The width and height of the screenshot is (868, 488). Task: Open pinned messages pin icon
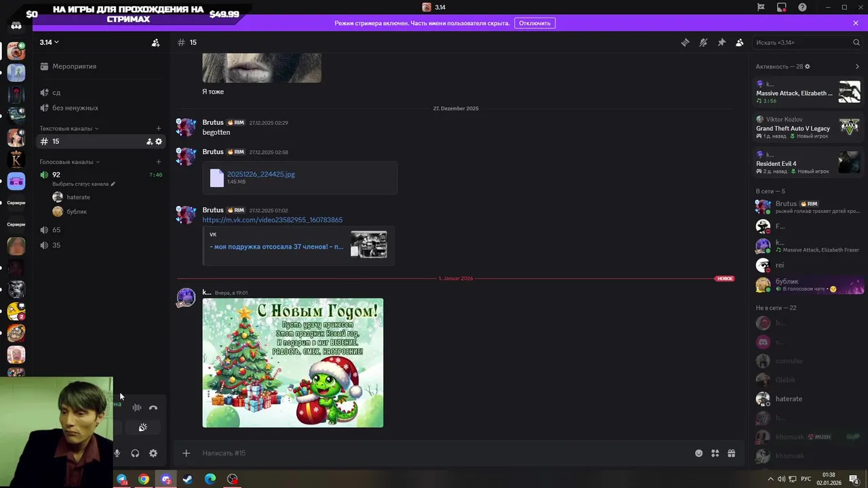[x=722, y=42]
